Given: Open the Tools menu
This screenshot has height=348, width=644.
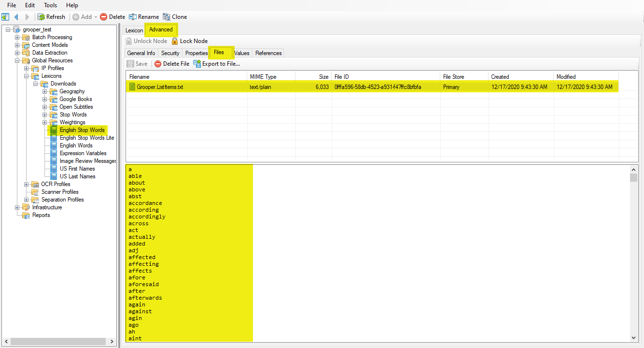Looking at the screenshot, I should click(x=50, y=5).
